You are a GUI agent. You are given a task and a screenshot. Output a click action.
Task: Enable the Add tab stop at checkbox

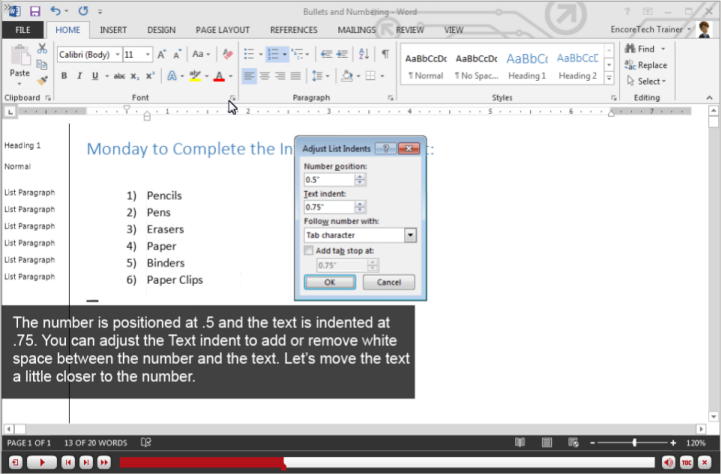pyautogui.click(x=309, y=251)
